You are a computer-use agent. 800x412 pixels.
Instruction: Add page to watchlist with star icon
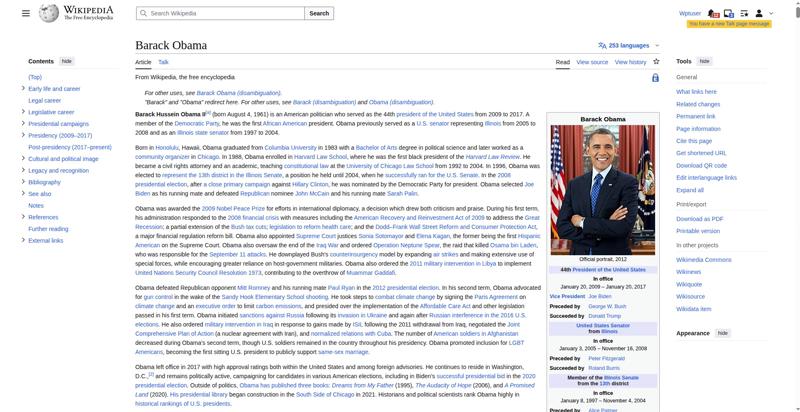656,62
